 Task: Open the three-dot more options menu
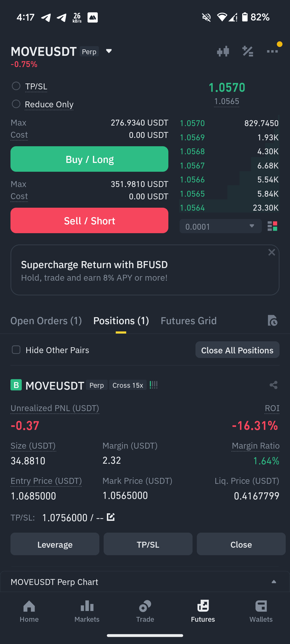click(272, 51)
